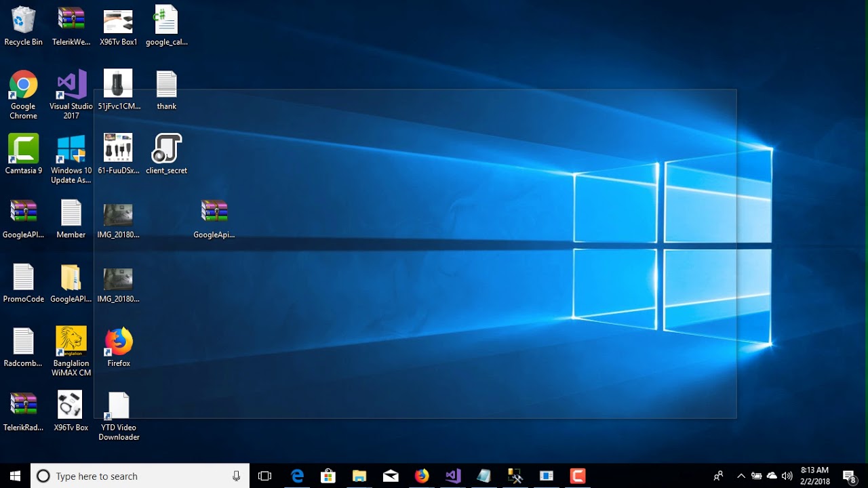Screen dimensions: 868x488
Task: Select the PromoCode text document
Action: point(23,283)
